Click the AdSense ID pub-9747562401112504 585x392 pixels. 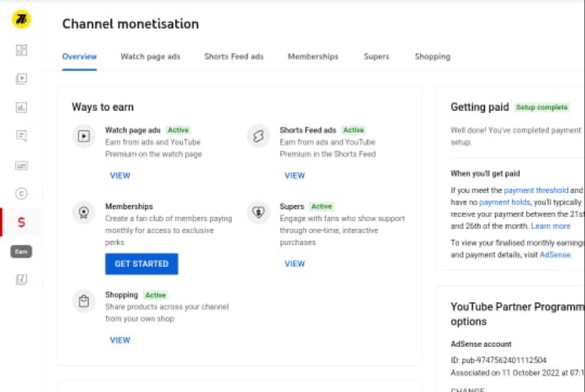coord(498,360)
